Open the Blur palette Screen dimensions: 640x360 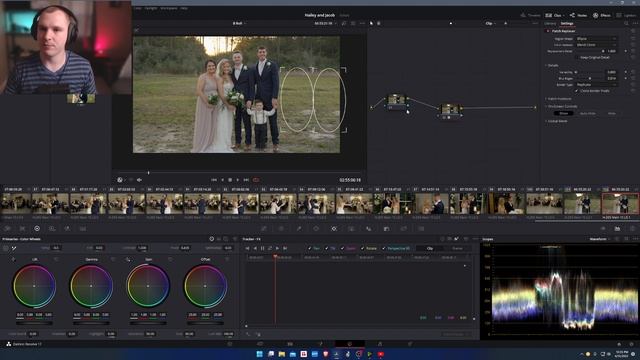click(x=369, y=229)
